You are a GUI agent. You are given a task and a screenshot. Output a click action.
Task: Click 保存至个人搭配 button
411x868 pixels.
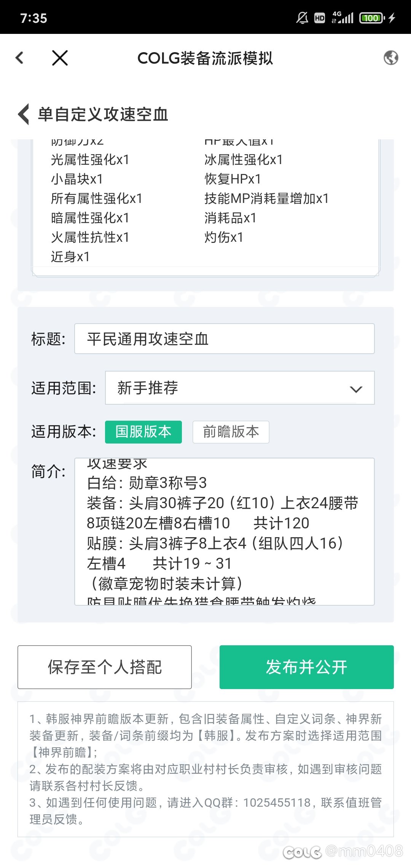pyautogui.click(x=105, y=667)
